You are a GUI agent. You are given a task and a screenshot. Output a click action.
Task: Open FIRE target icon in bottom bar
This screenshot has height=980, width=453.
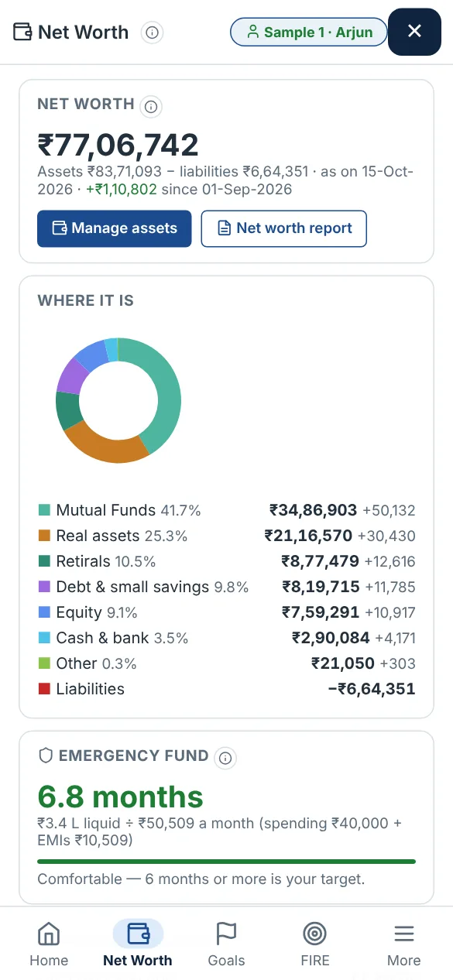click(315, 934)
